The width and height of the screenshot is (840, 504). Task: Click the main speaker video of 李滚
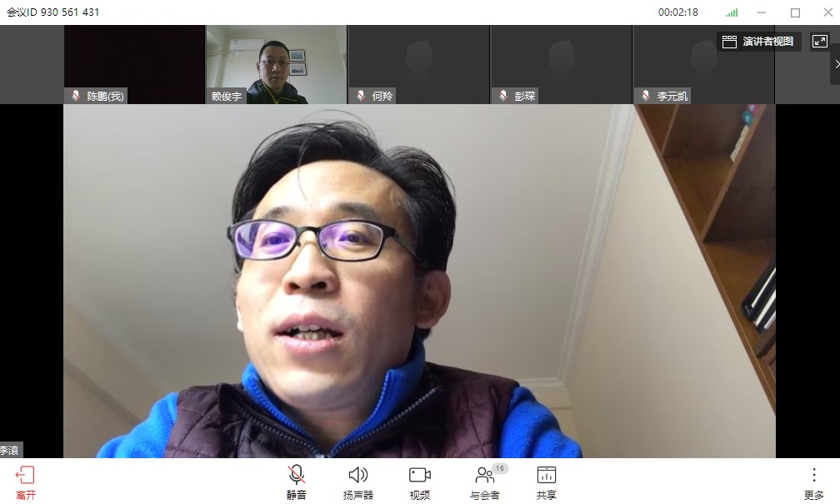tap(419, 281)
